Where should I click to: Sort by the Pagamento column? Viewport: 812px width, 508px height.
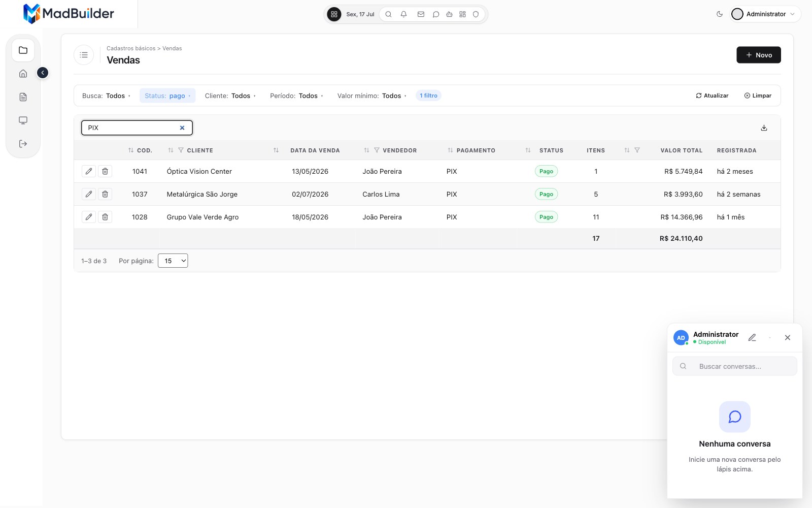coord(450,150)
